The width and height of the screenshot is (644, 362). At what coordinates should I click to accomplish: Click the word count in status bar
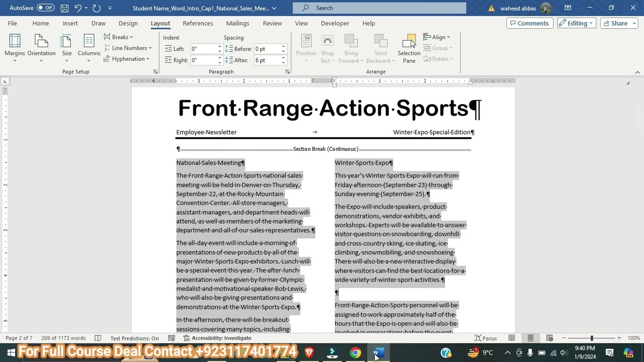tap(63, 338)
